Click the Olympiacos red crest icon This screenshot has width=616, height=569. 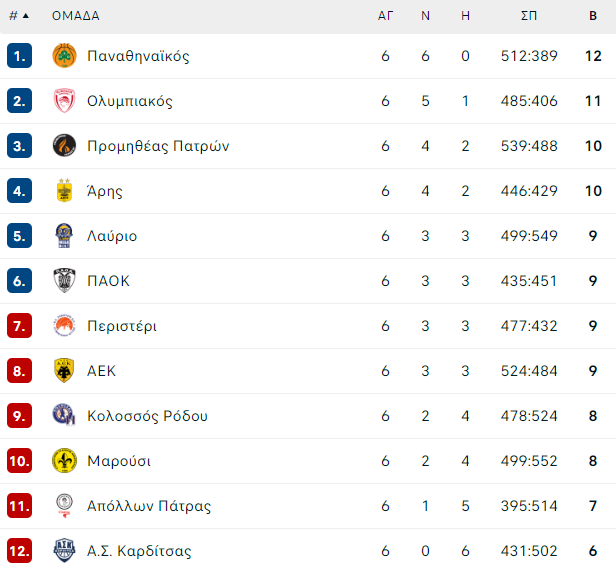[64, 101]
